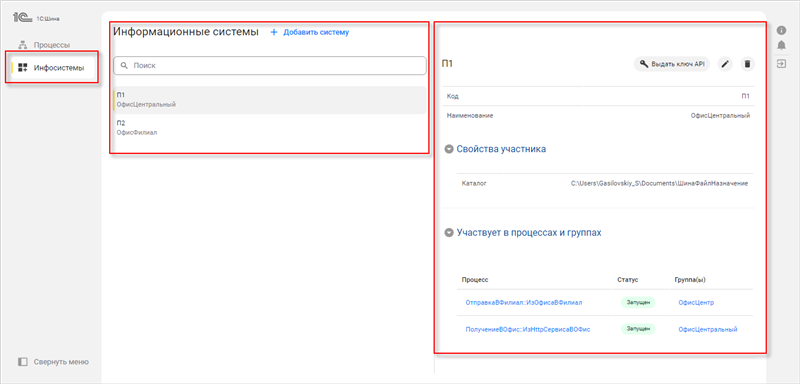Viewport: 800px width, 384px height.
Task: Collapse the Свойства участника section
Action: pos(449,149)
